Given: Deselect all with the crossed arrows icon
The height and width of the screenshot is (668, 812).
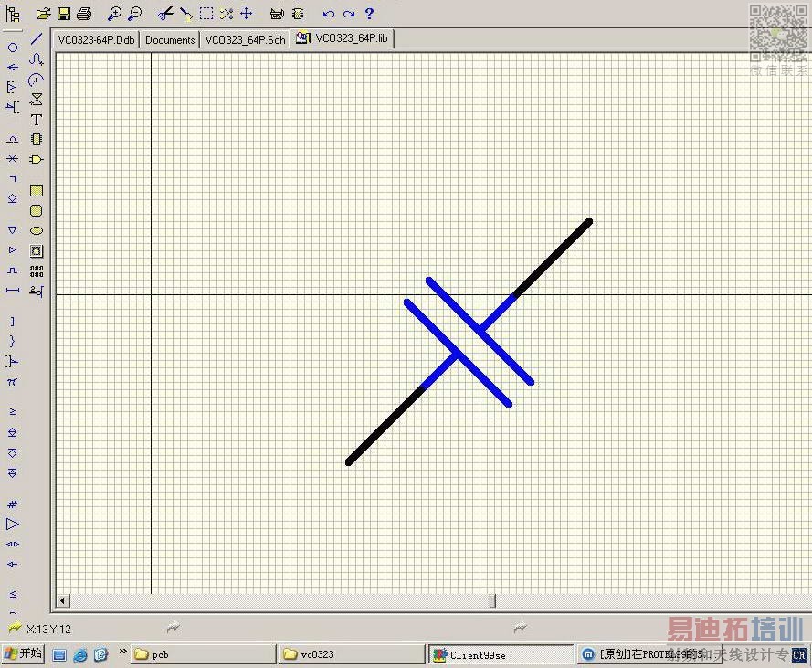Looking at the screenshot, I should [x=227, y=14].
